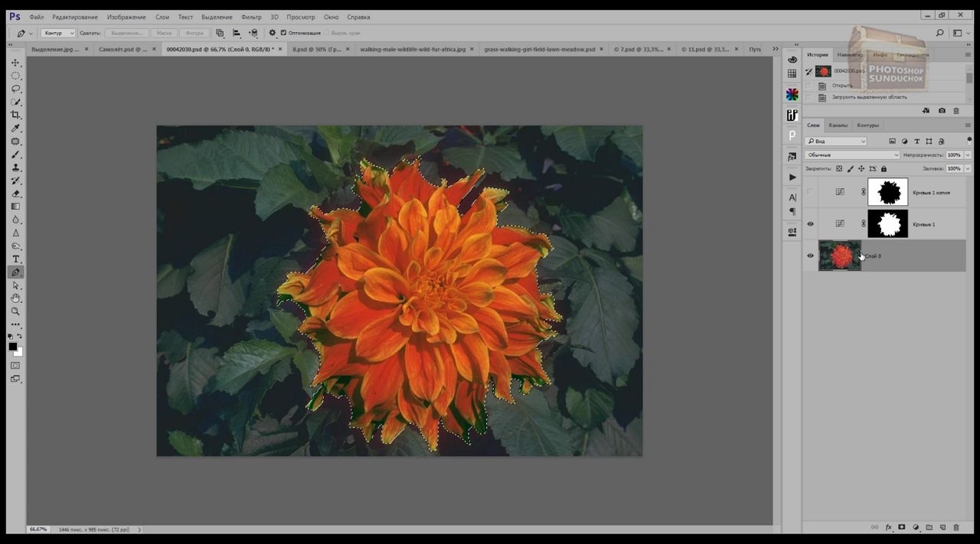Set foreground color swatch
The image size is (980, 544).
click(x=13, y=347)
